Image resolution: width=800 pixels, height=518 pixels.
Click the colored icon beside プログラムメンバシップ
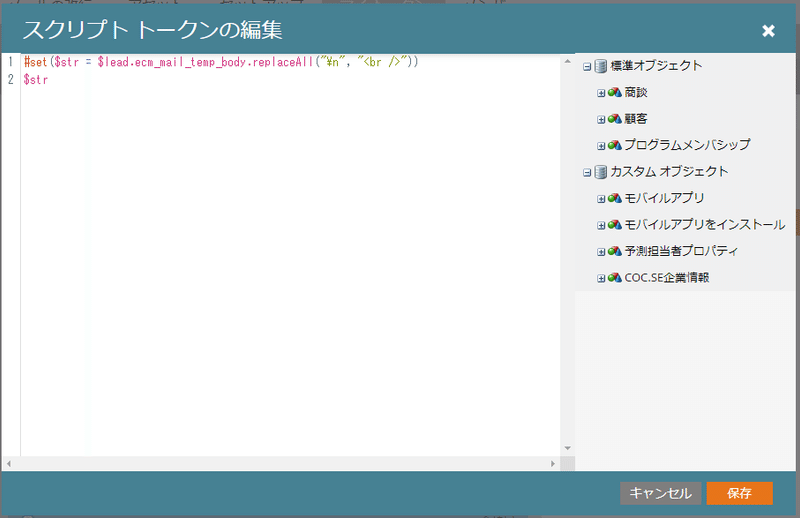[x=614, y=145]
